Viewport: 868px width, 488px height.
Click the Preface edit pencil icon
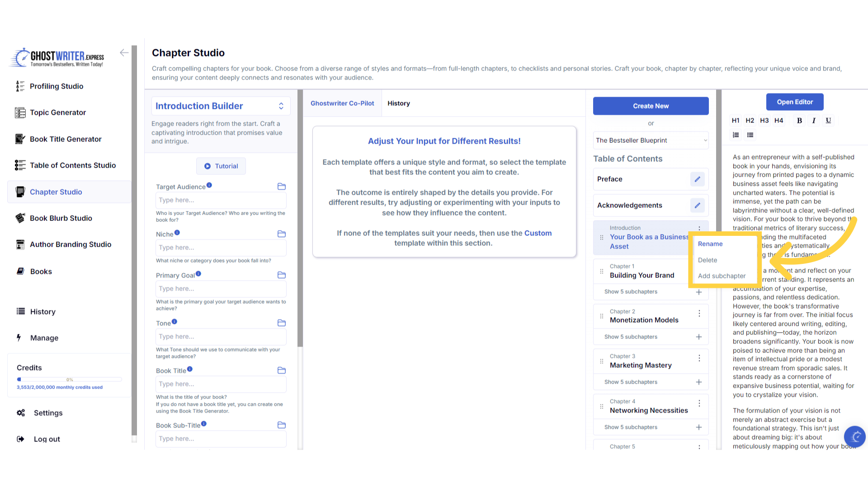[697, 179]
